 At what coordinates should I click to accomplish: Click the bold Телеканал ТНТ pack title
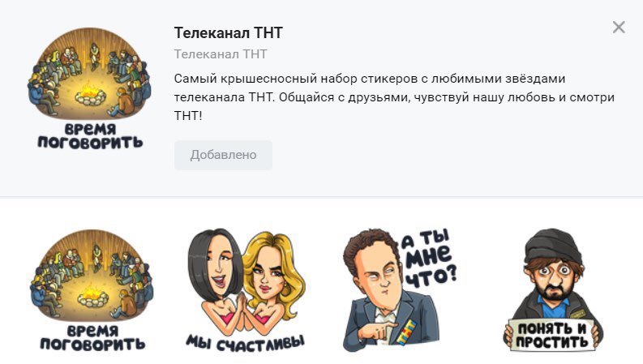click(x=229, y=32)
